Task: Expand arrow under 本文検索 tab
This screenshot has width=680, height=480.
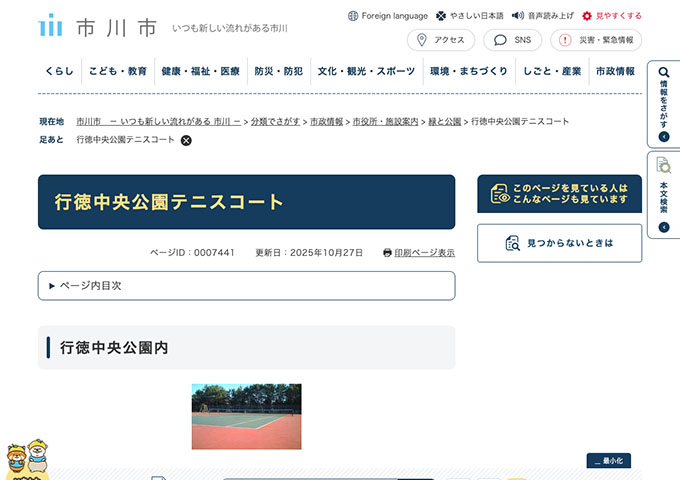Action: coord(664,227)
